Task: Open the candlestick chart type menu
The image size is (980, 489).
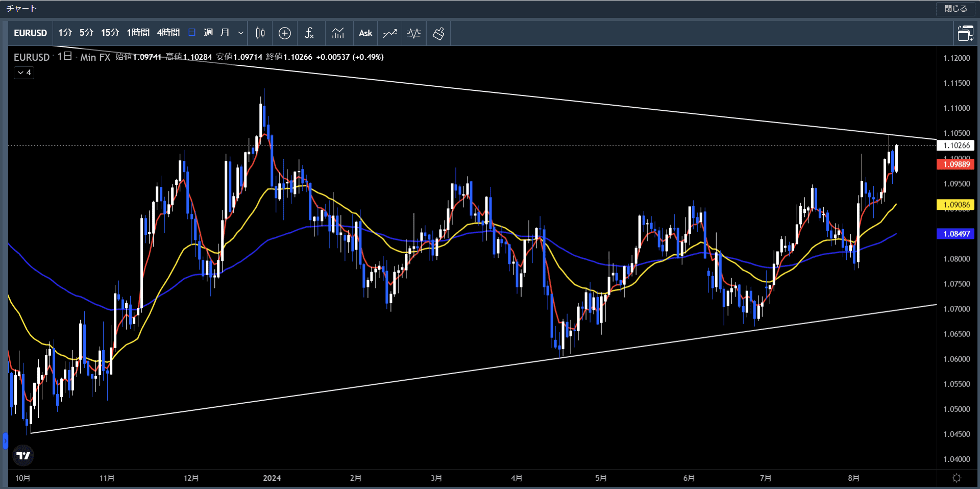Action: click(260, 33)
